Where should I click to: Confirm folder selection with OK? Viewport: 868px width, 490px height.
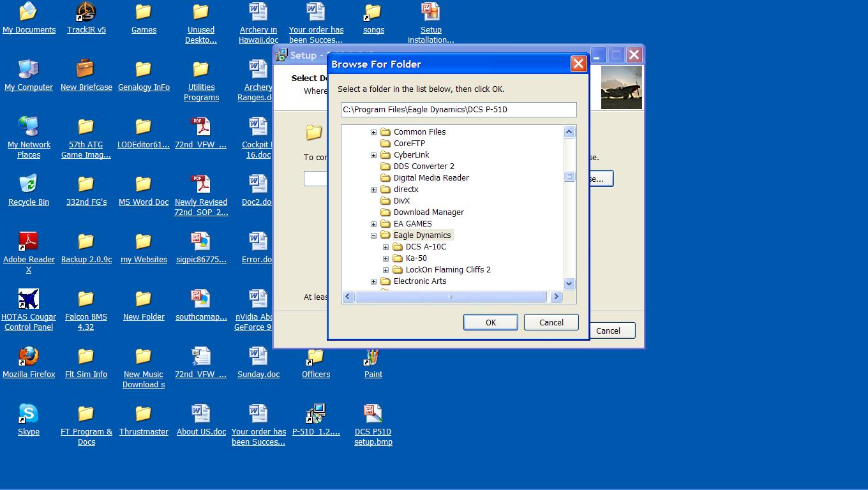click(490, 322)
